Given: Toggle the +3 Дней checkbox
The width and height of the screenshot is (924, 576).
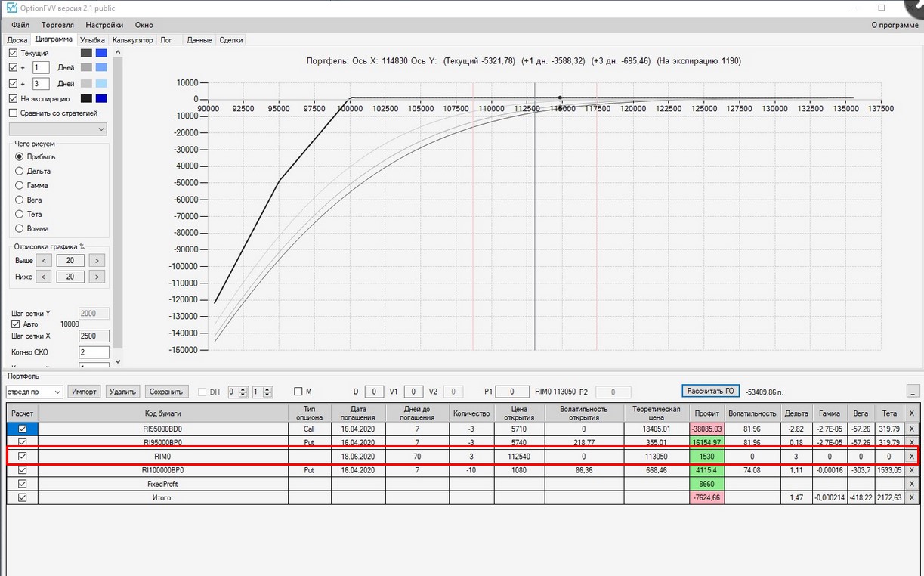Looking at the screenshot, I should click(x=13, y=83).
